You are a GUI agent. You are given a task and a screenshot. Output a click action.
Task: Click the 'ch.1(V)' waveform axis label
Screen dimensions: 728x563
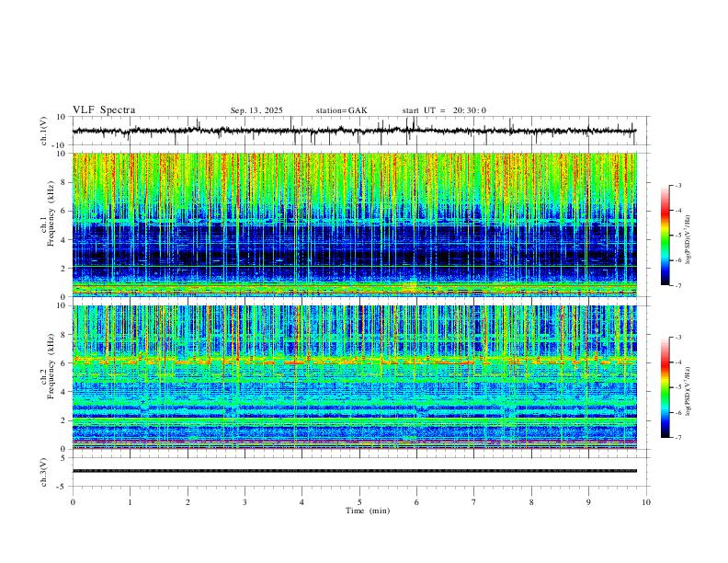[44, 131]
